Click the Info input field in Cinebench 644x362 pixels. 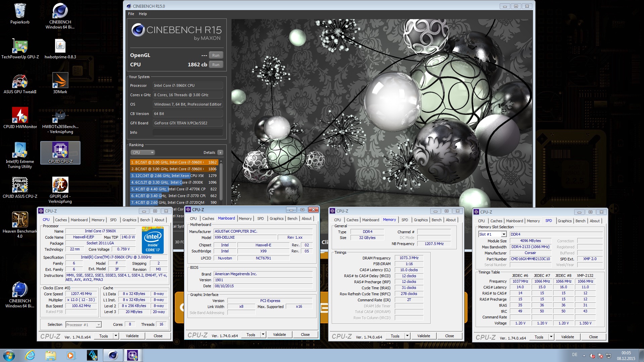(187, 132)
